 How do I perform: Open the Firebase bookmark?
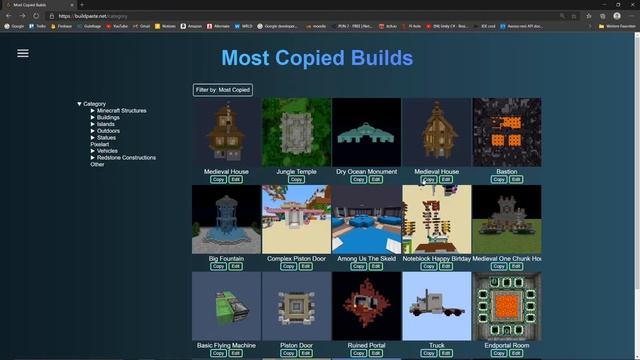[61, 26]
